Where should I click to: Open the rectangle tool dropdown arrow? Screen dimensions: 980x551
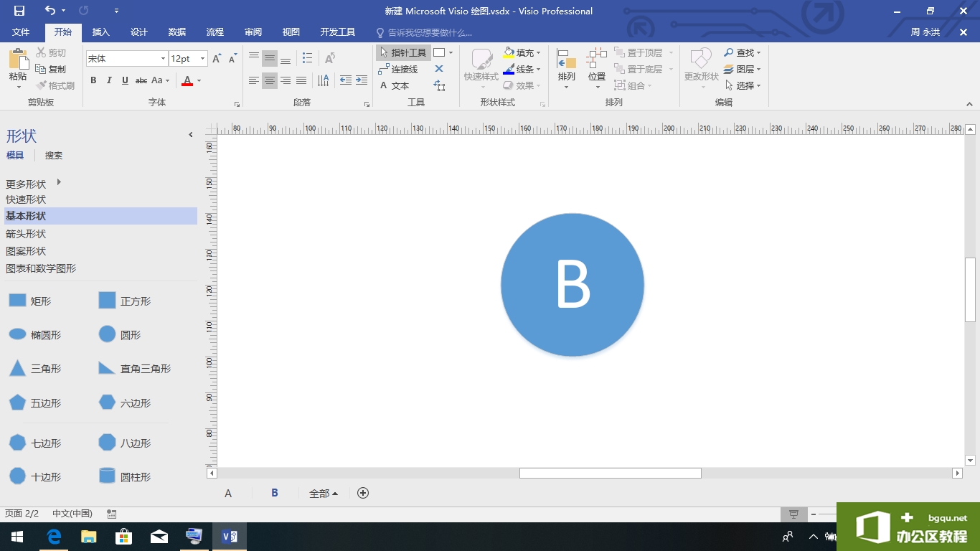tap(451, 52)
